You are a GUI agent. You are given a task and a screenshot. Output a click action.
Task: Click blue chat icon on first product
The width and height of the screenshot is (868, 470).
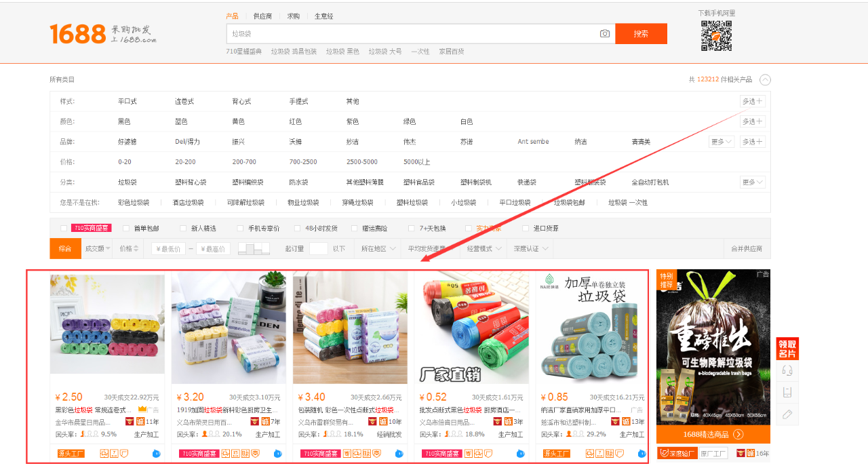point(156,454)
